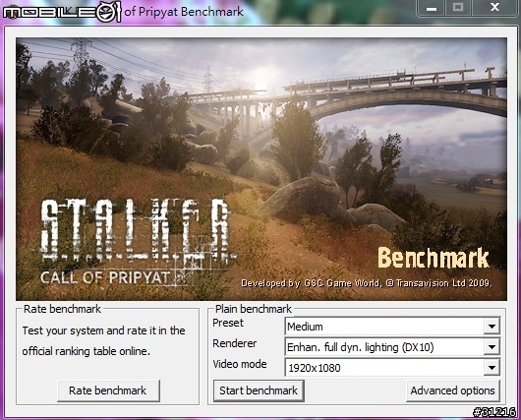Click the Enhan. full dyn. lighting renderer field
This screenshot has height=420, width=521.
(392, 347)
